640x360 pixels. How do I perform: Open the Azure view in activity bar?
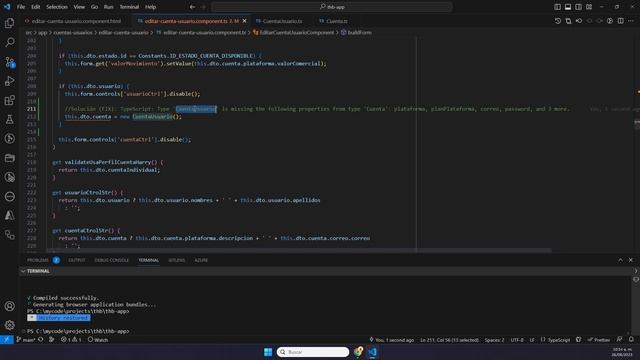tap(9, 215)
